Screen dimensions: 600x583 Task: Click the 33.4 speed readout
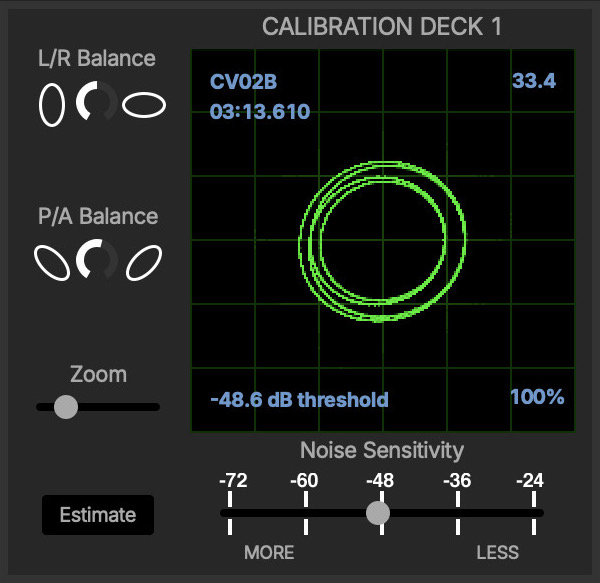tap(534, 80)
